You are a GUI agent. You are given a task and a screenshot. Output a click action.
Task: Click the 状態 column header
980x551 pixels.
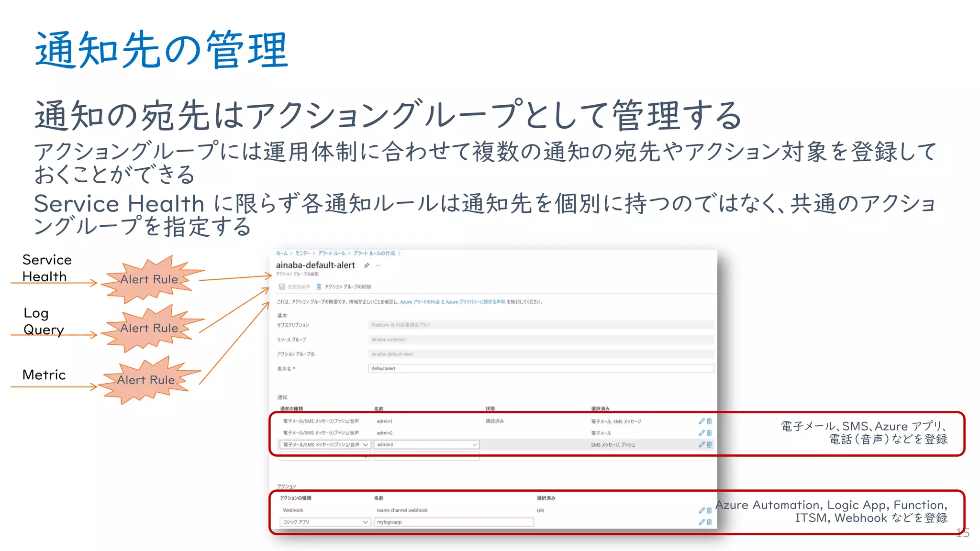pos(490,409)
